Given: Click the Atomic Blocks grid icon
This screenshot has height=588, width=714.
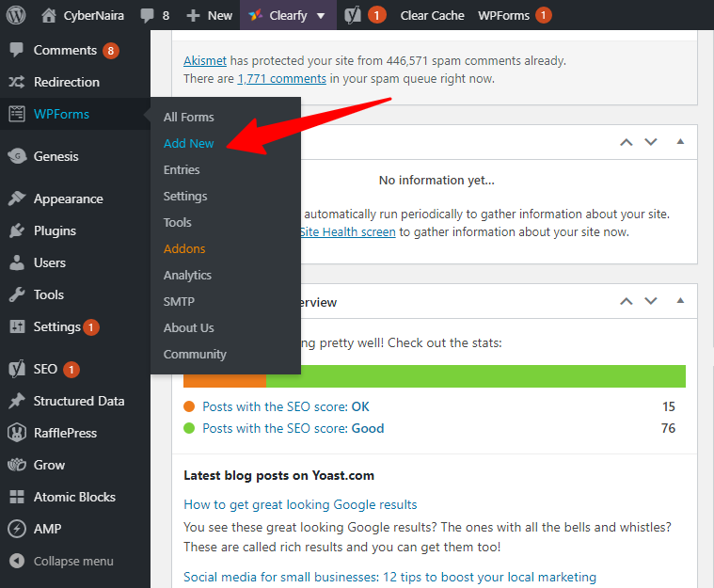Looking at the screenshot, I should [17, 497].
